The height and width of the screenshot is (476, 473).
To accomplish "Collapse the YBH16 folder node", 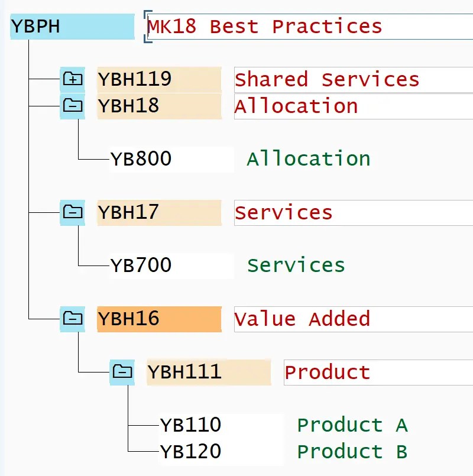I will click(73, 319).
